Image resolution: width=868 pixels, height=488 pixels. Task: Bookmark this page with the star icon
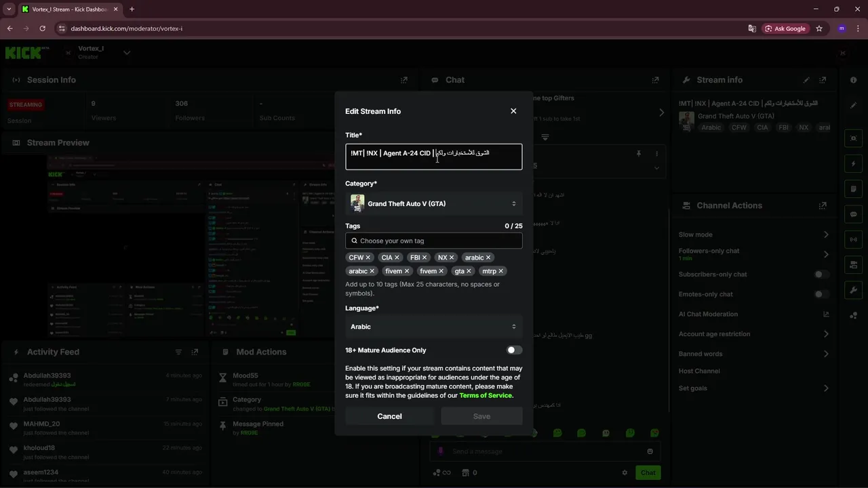tap(819, 28)
